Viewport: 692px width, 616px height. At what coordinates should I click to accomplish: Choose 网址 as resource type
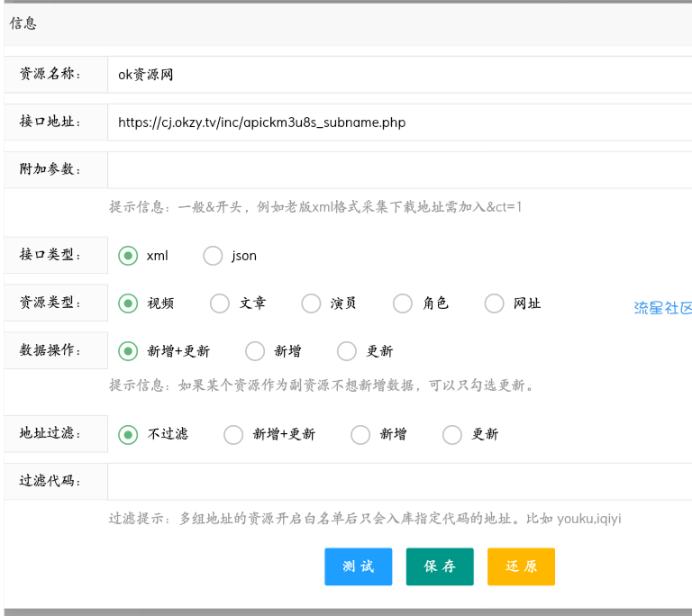(495, 303)
